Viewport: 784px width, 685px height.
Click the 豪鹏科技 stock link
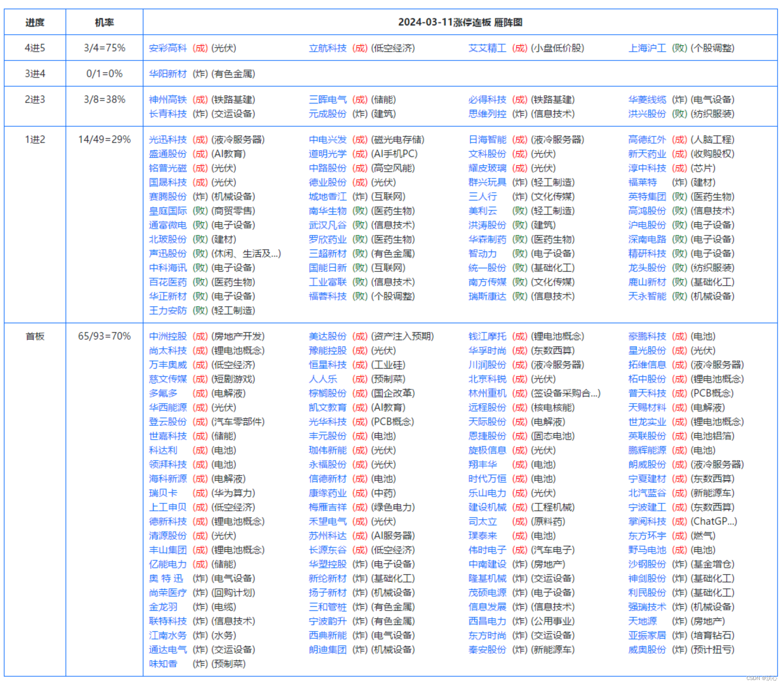tap(647, 336)
